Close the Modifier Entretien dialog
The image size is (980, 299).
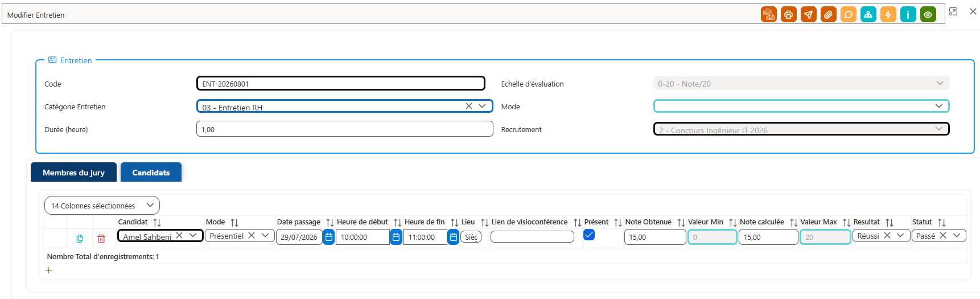pos(973,11)
